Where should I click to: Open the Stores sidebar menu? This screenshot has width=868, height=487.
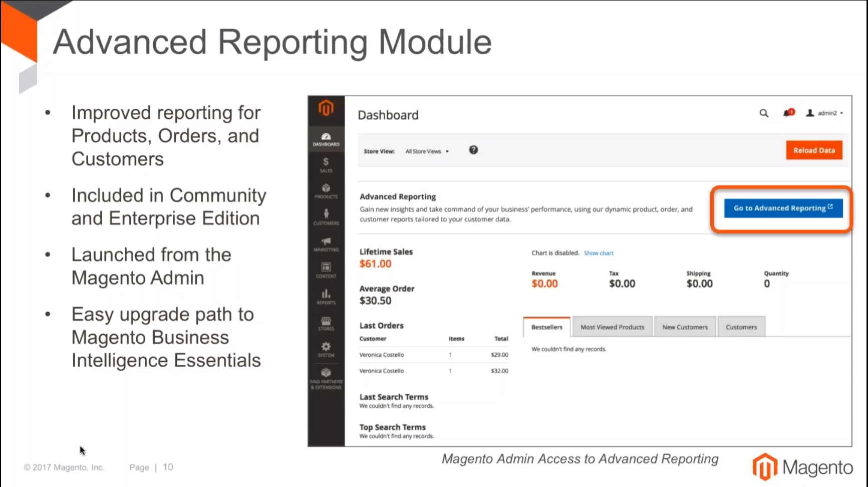click(326, 323)
